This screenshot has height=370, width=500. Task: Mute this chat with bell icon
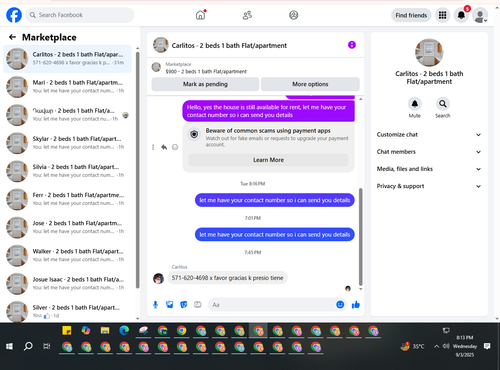415,104
